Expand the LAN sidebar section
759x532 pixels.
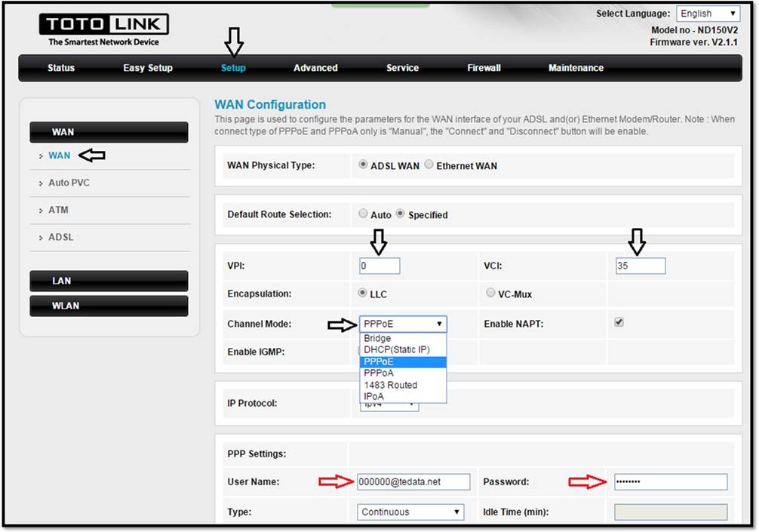coord(109,281)
